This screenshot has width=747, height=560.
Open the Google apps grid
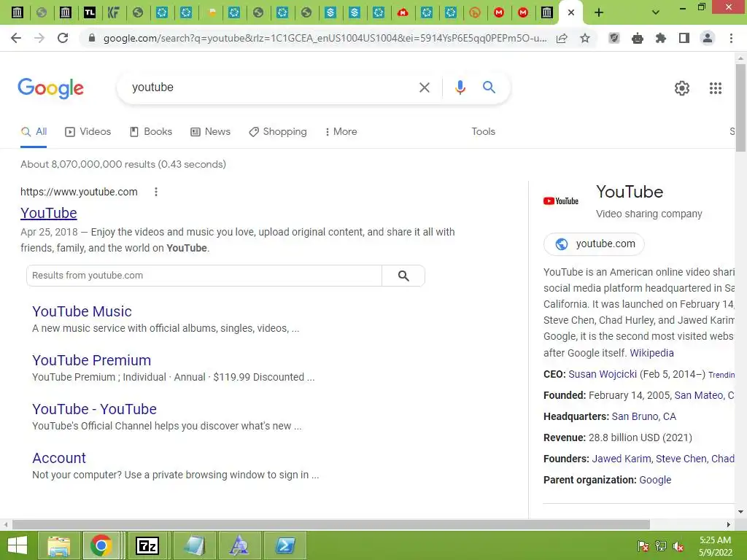(x=715, y=88)
